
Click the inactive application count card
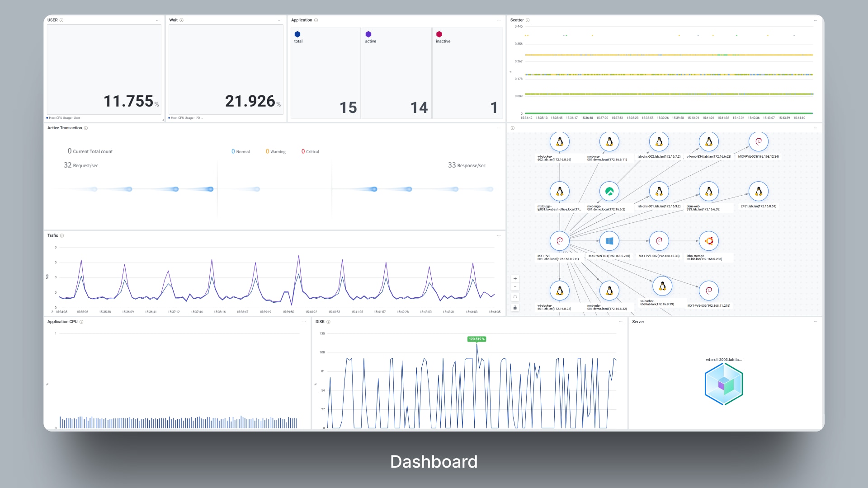pyautogui.click(x=467, y=72)
